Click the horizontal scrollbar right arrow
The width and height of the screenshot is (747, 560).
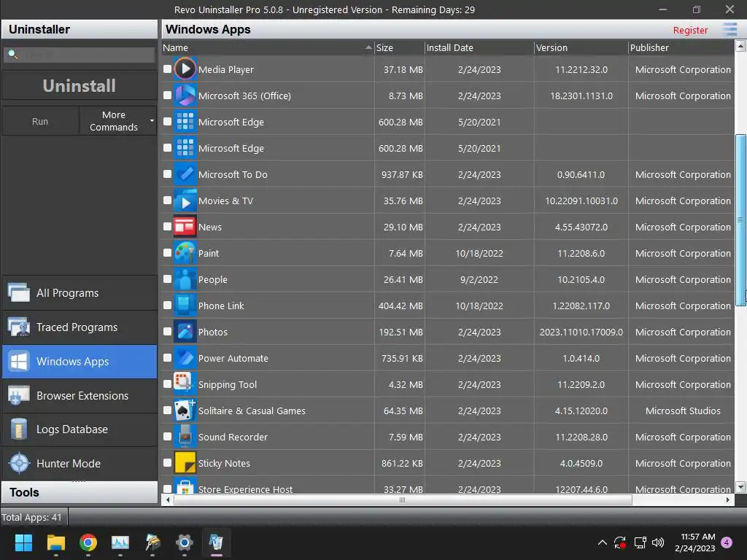pyautogui.click(x=728, y=500)
